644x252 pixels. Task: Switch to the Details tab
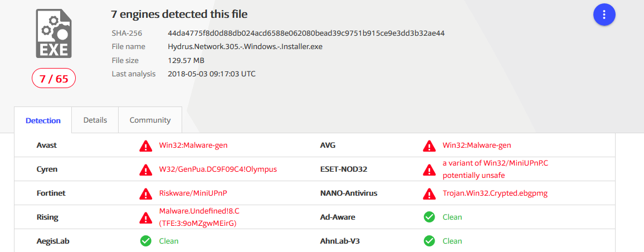click(95, 120)
